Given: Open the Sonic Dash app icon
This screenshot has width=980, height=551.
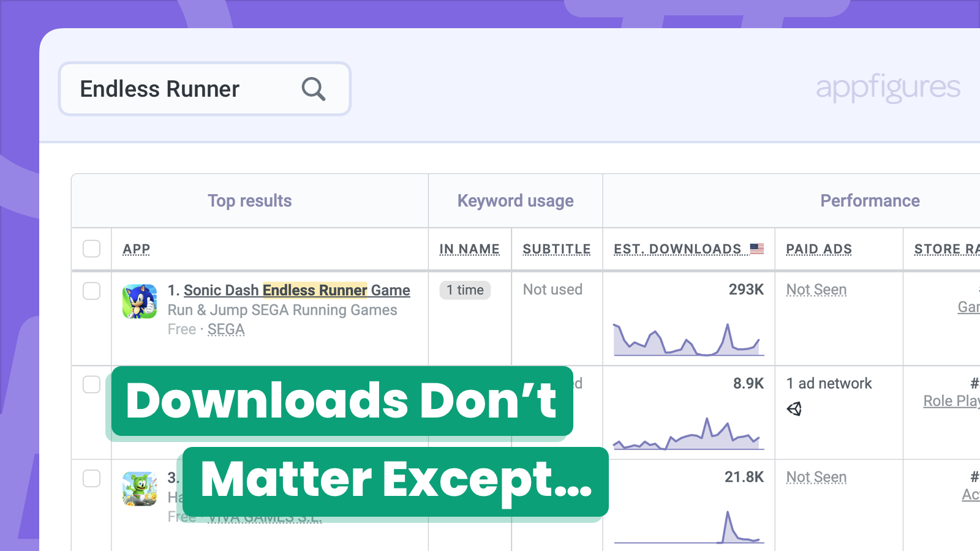Looking at the screenshot, I should pyautogui.click(x=140, y=301).
